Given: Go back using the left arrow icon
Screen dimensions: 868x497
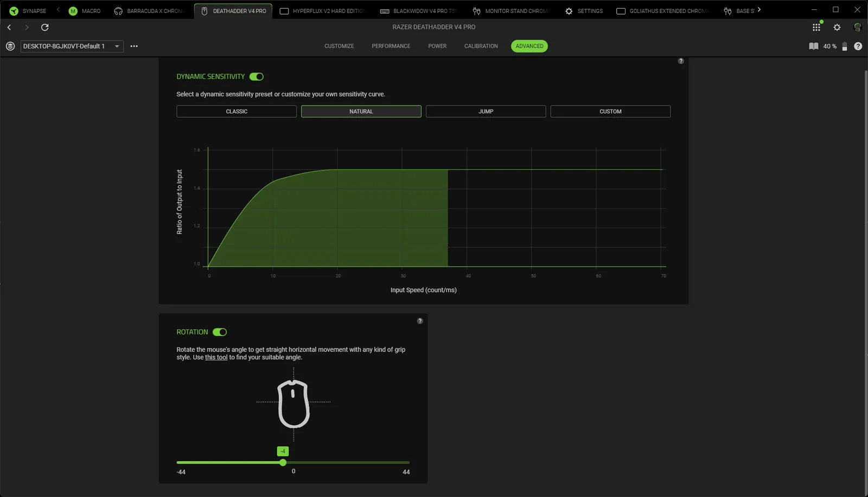Looking at the screenshot, I should [x=9, y=27].
